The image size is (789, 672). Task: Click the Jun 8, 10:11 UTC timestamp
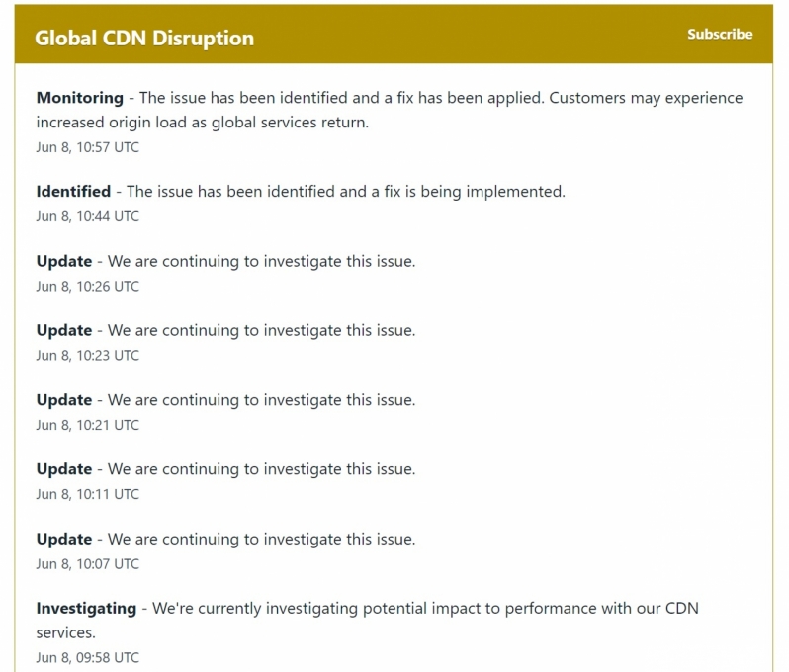point(88,494)
